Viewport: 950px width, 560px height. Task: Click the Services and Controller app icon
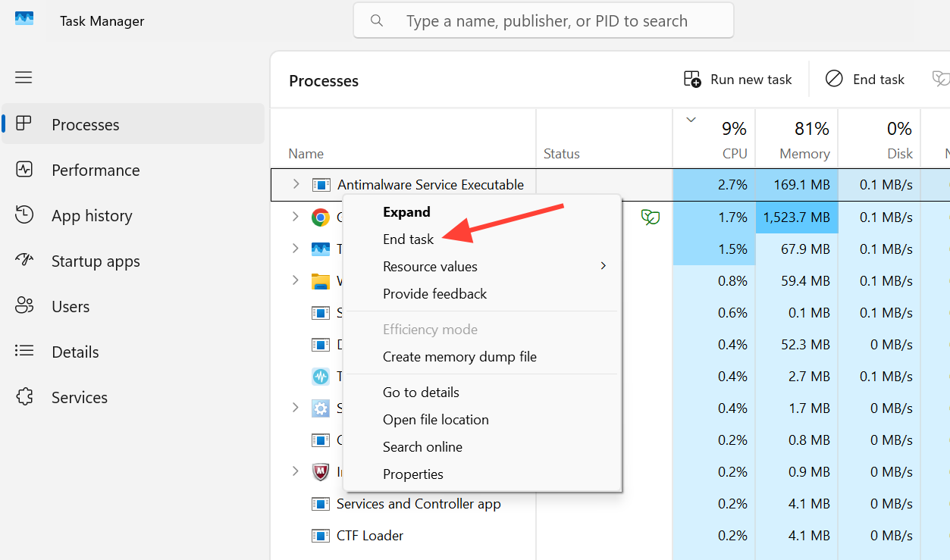pos(321,504)
